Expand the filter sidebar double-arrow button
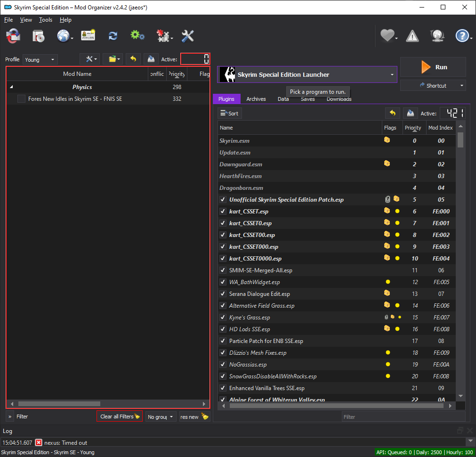This screenshot has width=476, height=457. click(10, 416)
